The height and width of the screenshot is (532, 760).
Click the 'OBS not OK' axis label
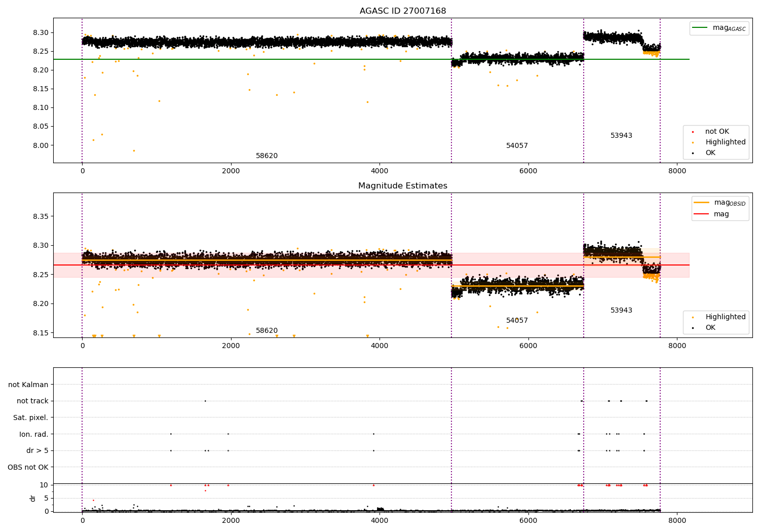pos(28,467)
